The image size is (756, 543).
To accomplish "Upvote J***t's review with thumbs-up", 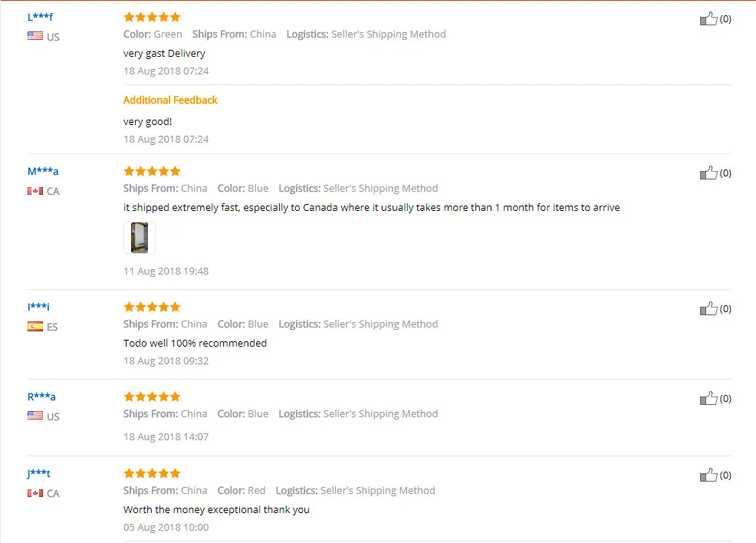I will (708, 475).
